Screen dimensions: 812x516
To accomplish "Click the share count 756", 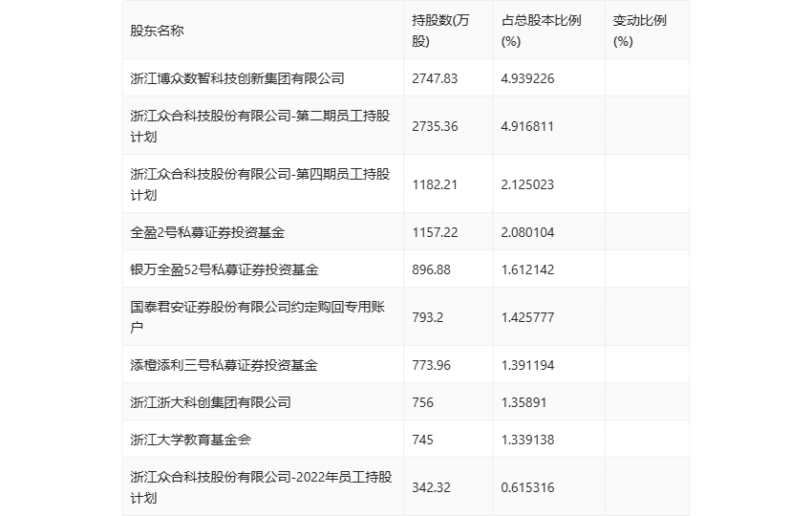I will tap(422, 402).
